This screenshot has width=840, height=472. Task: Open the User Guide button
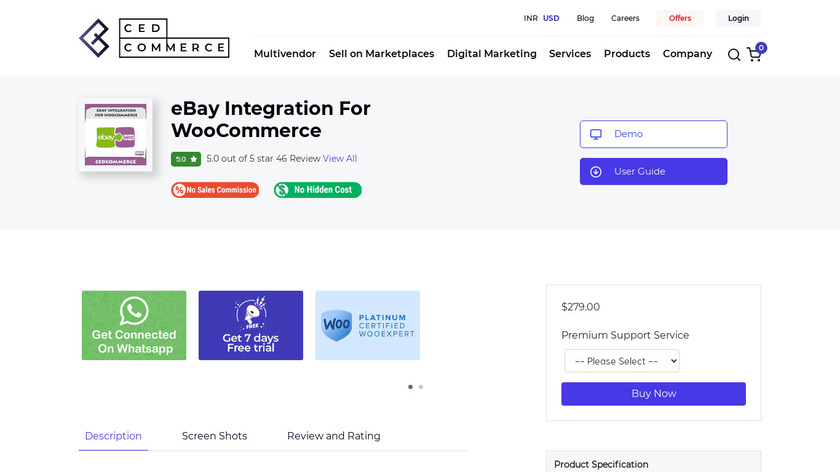[x=653, y=172]
